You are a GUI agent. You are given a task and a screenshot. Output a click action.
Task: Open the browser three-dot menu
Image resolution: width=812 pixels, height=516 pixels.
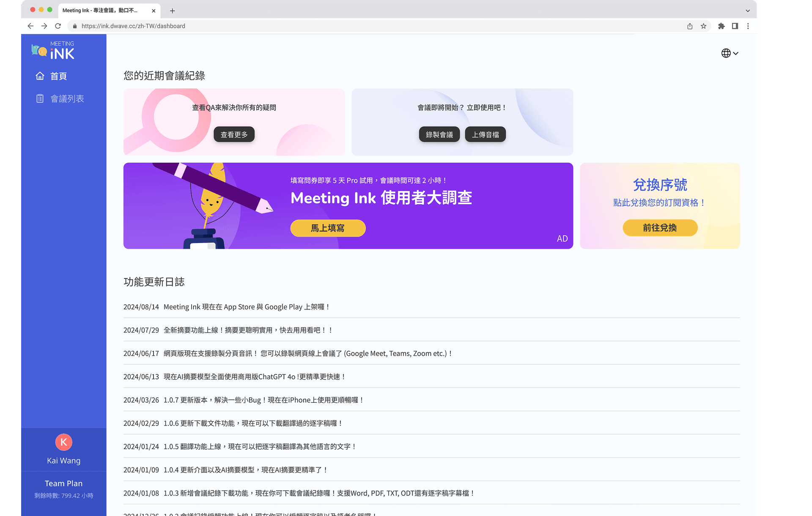(748, 26)
